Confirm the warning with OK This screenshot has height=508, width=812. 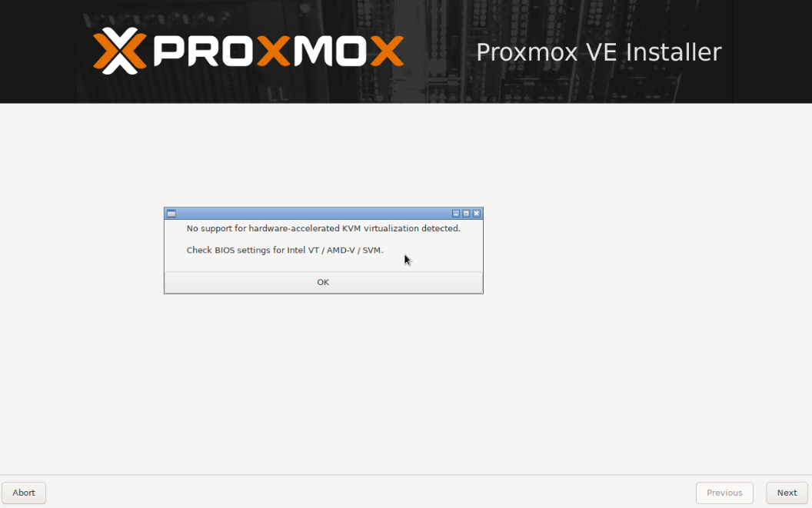point(324,282)
